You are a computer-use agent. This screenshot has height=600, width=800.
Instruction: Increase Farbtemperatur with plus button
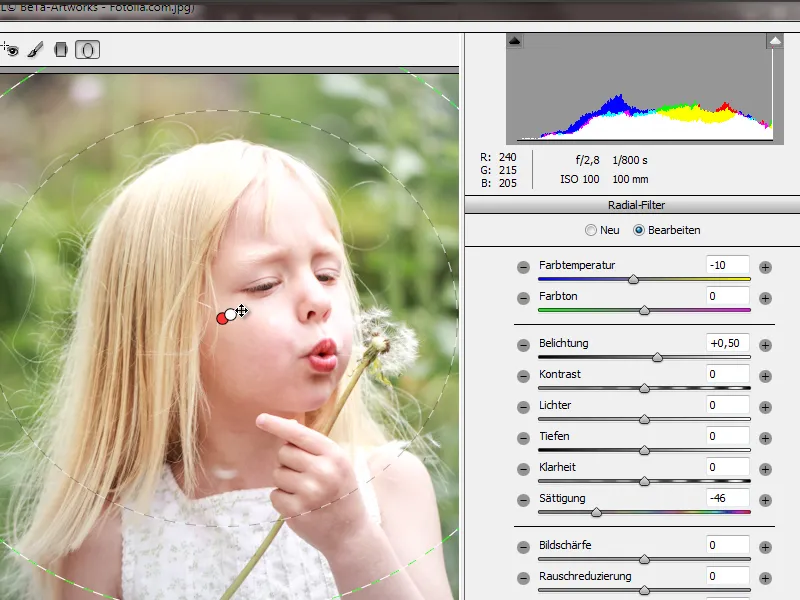coord(765,267)
